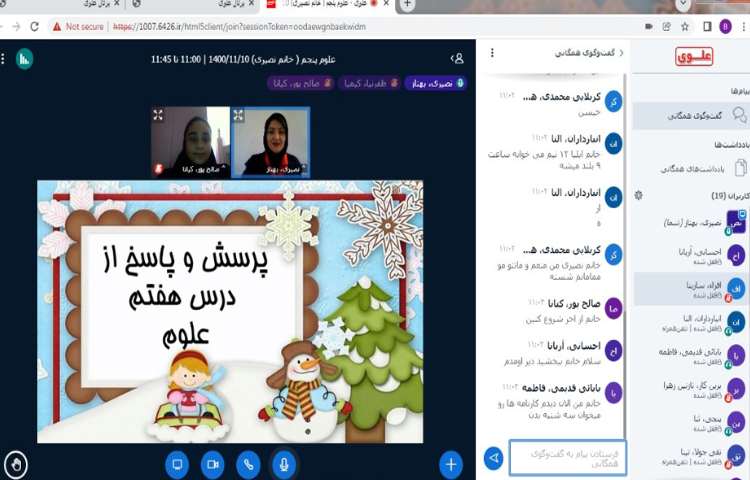The image size is (750, 480).
Task: Click the کربلایی محمدی avatar on top chat message
Action: [x=613, y=101]
